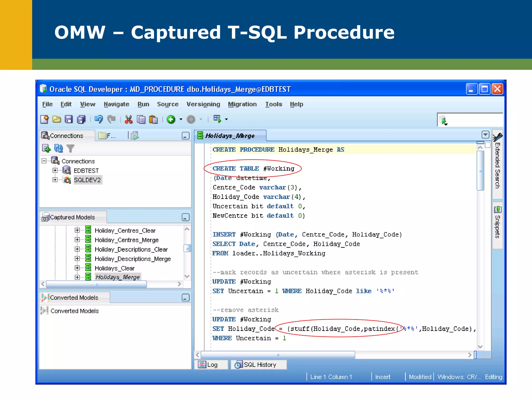This screenshot has height=399, width=532.
Task: Open the SQL History tab
Action: click(259, 365)
